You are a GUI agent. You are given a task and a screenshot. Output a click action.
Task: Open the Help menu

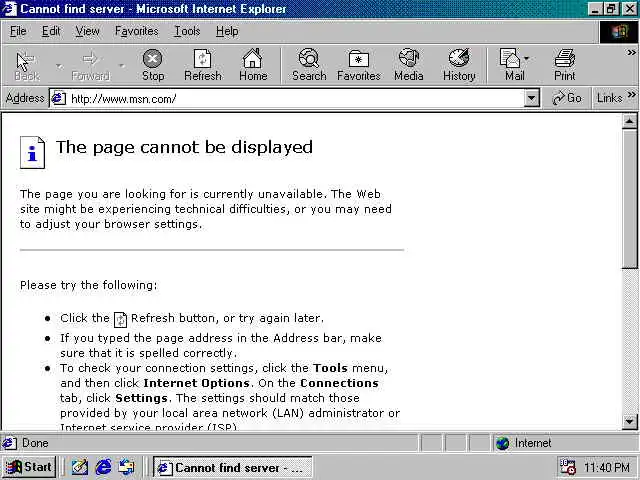[x=227, y=31]
